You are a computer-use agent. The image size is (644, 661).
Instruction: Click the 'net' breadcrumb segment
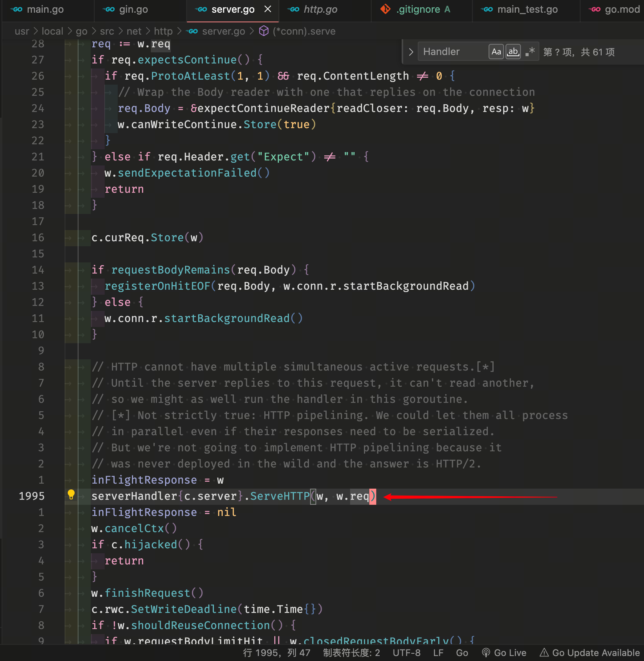(134, 31)
